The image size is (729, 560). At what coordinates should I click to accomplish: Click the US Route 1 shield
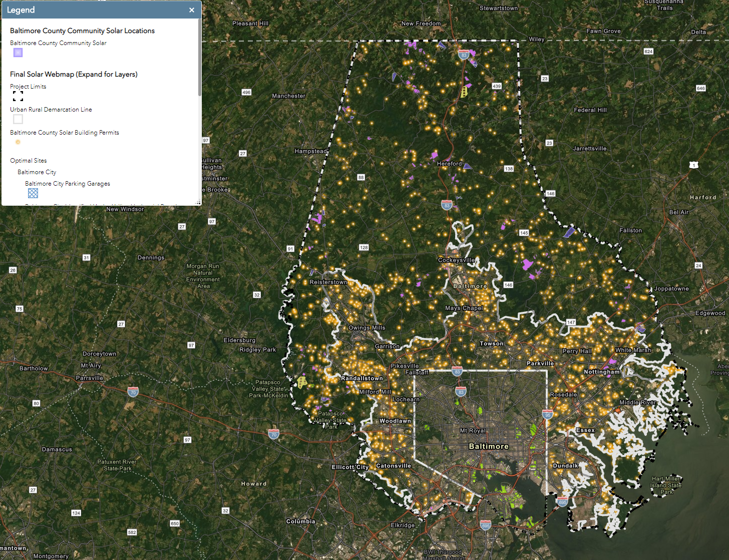693,165
